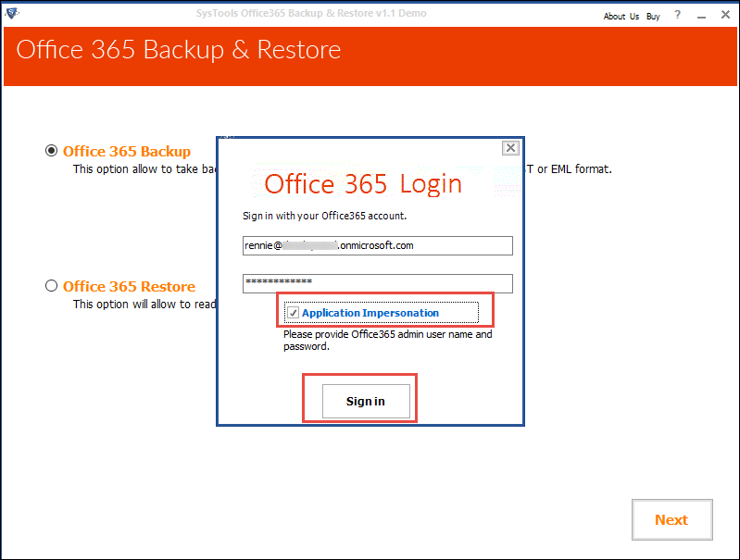740x560 pixels.
Task: Select the Office 365 Backup radio button
Action: pyautogui.click(x=51, y=151)
